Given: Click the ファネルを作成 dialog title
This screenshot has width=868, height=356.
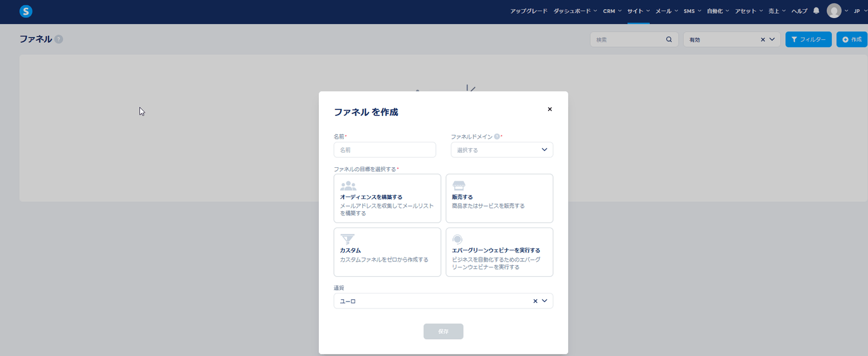Looking at the screenshot, I should click(x=366, y=112).
